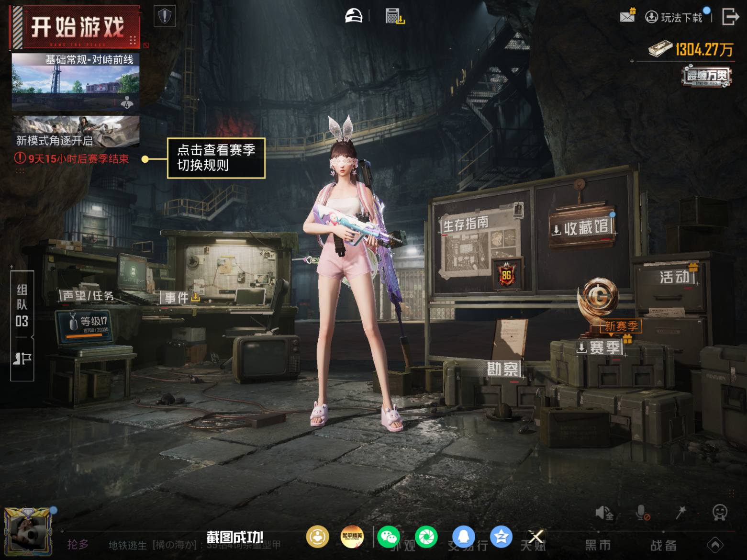Open the mail envelope with gift badge

pyautogui.click(x=627, y=16)
